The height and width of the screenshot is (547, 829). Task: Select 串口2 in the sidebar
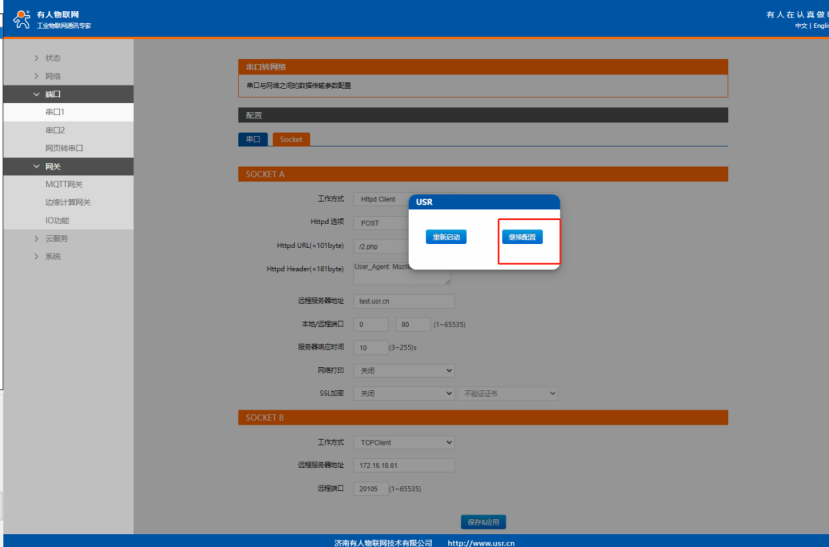(55, 130)
